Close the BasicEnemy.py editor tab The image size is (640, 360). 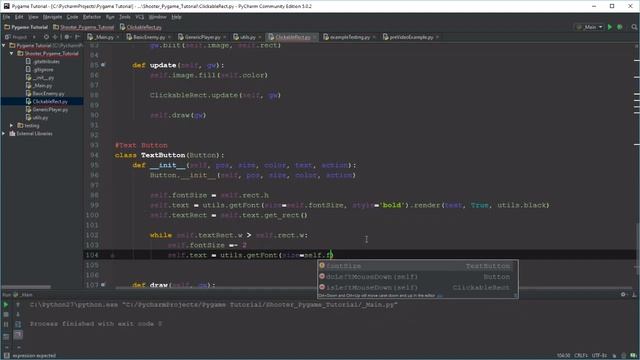(169, 37)
